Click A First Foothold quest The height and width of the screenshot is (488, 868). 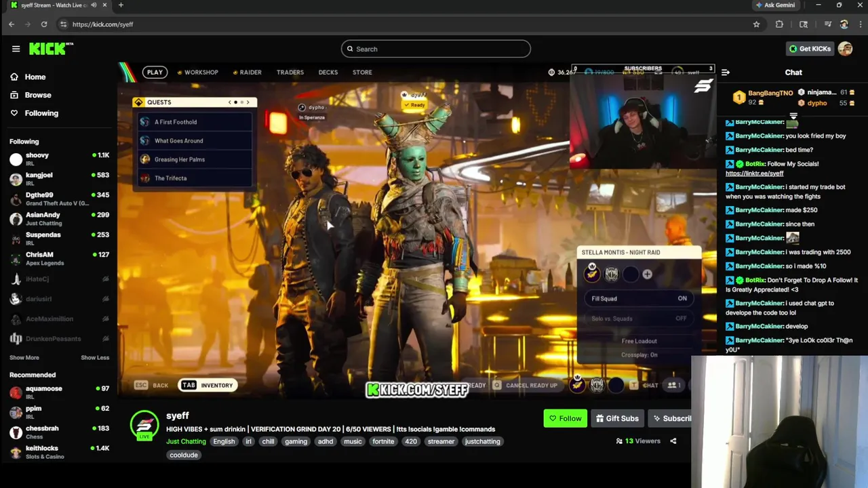tap(195, 122)
